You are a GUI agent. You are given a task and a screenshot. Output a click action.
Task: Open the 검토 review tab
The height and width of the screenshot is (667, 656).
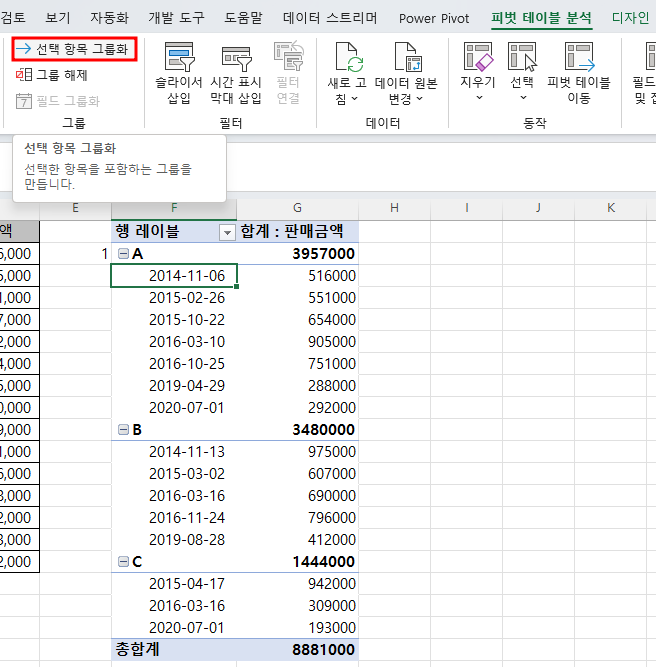(13, 18)
